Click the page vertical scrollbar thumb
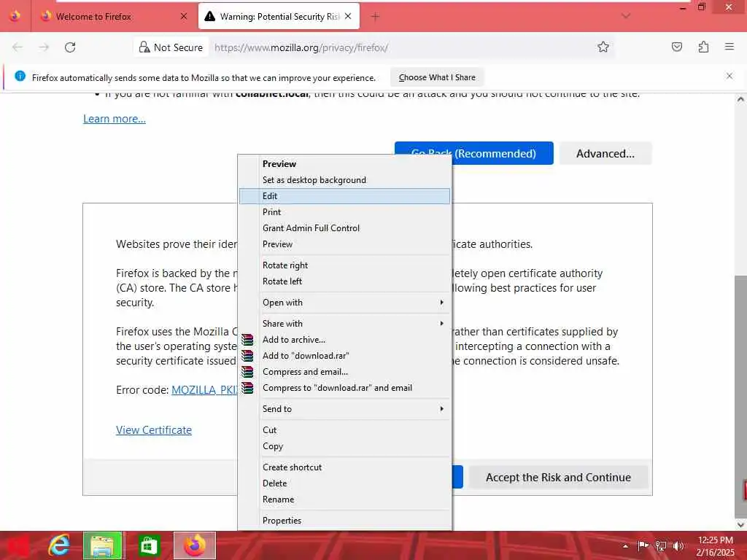747x560 pixels. 741,395
